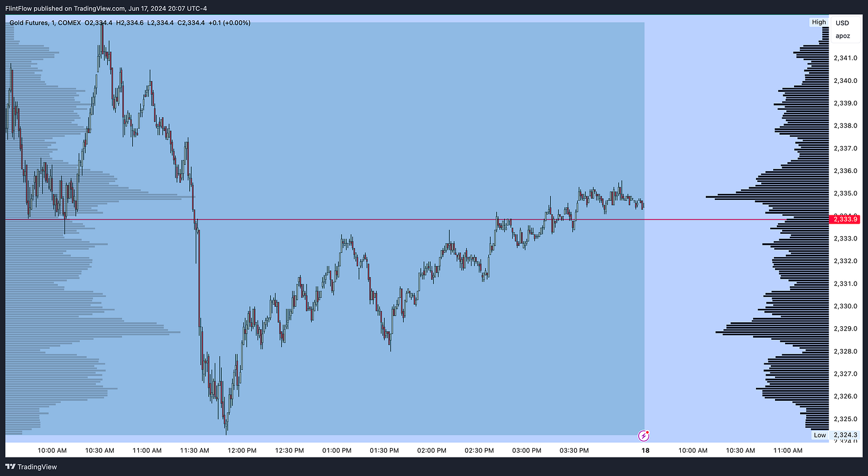Click the USD currency label on the price scale
This screenshot has height=476, width=868.
click(x=842, y=23)
